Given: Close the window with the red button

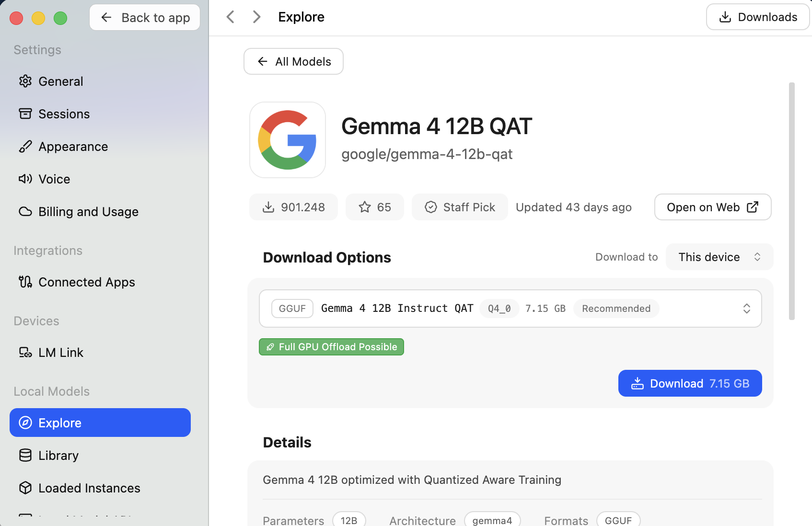Looking at the screenshot, I should pyautogui.click(x=16, y=18).
